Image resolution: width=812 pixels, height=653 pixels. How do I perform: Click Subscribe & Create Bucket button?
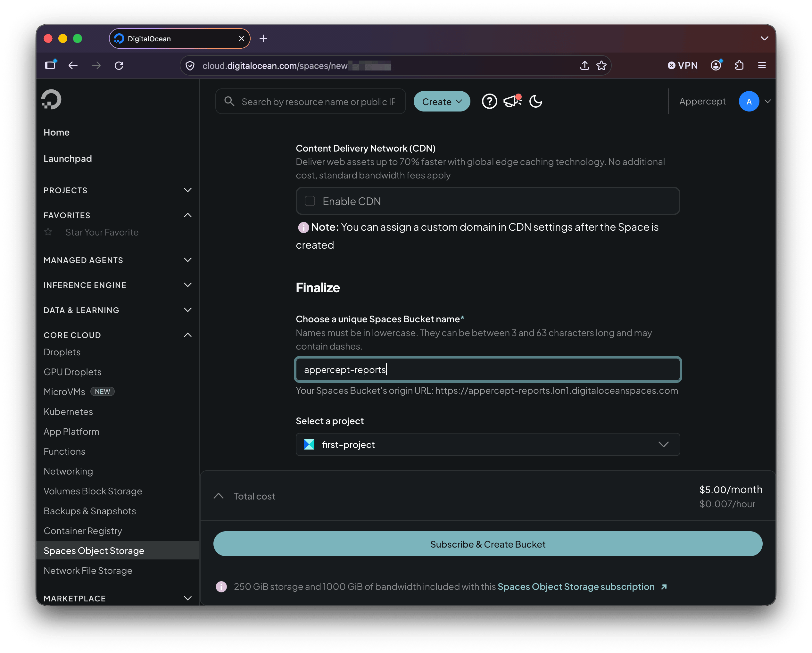[488, 544]
